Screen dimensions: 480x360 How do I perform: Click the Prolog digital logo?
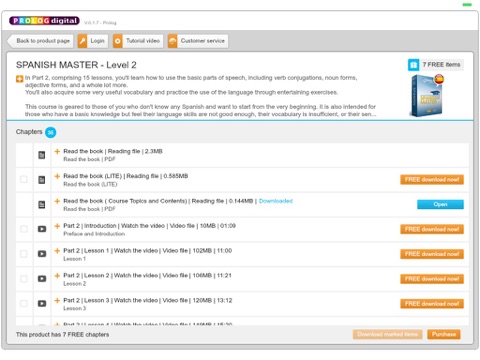pos(44,21)
